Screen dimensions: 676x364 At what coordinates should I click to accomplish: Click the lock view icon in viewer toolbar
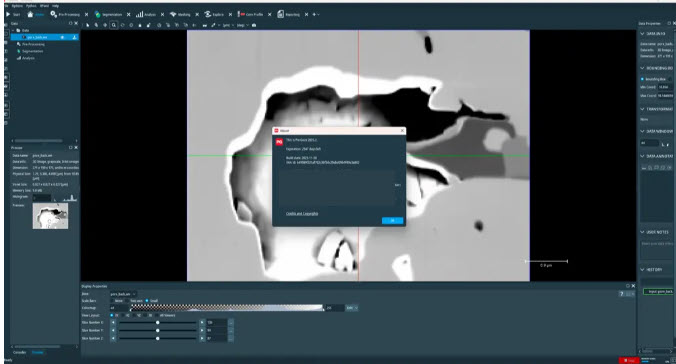140,25
